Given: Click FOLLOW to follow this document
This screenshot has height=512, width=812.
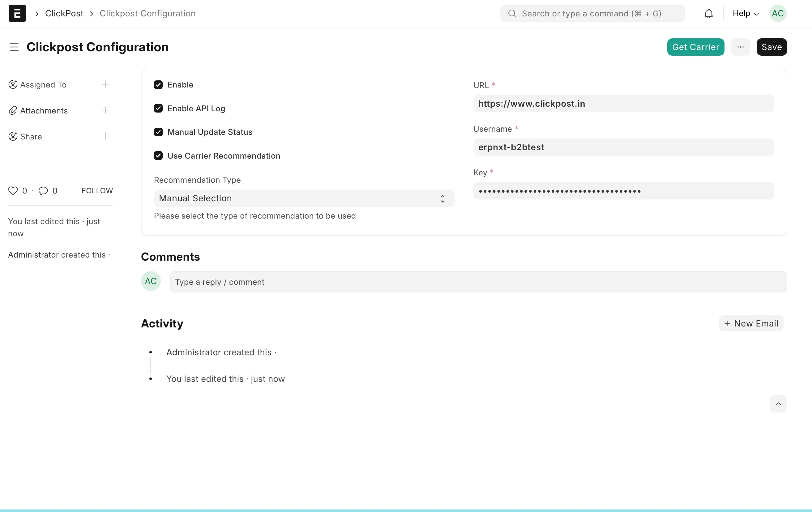Looking at the screenshot, I should (x=97, y=191).
